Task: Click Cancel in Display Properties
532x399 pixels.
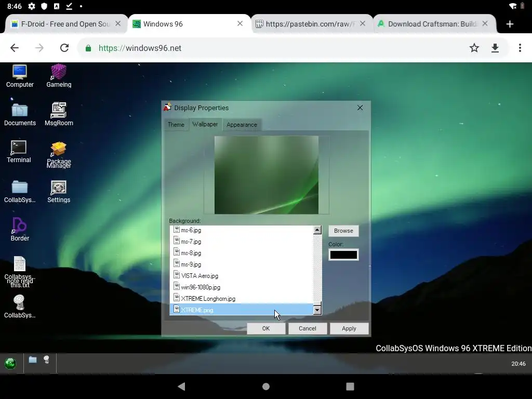Action: tap(308, 328)
